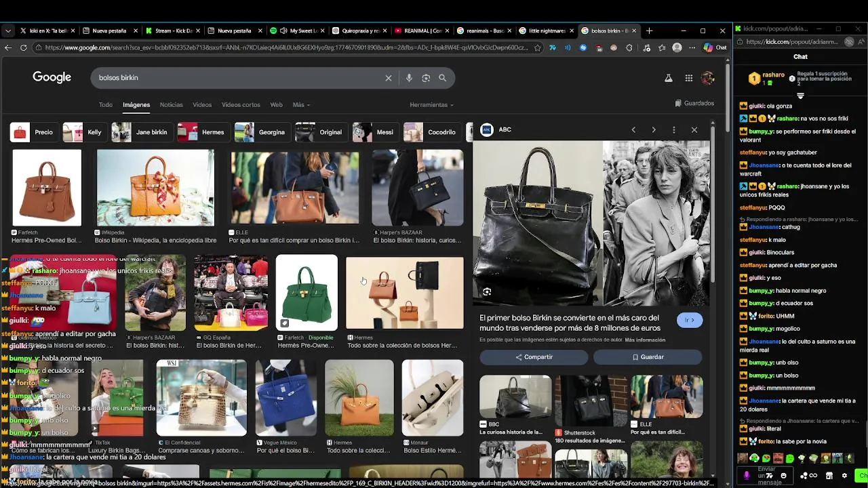
Task: Open the Google apps grid
Action: pyautogui.click(x=689, y=78)
